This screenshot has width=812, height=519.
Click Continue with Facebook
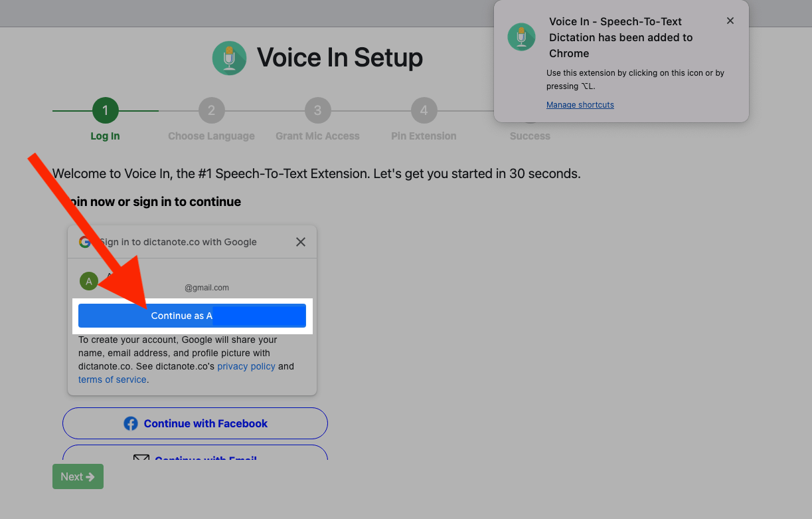(x=195, y=423)
